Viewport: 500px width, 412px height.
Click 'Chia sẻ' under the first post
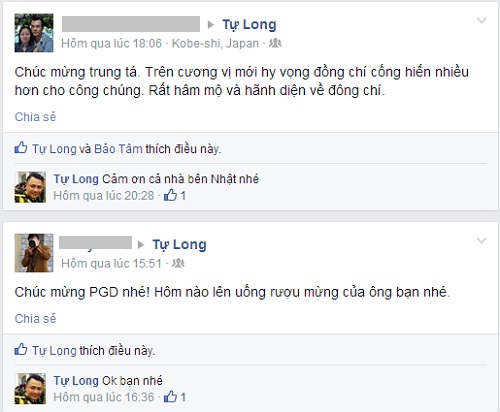click(35, 117)
